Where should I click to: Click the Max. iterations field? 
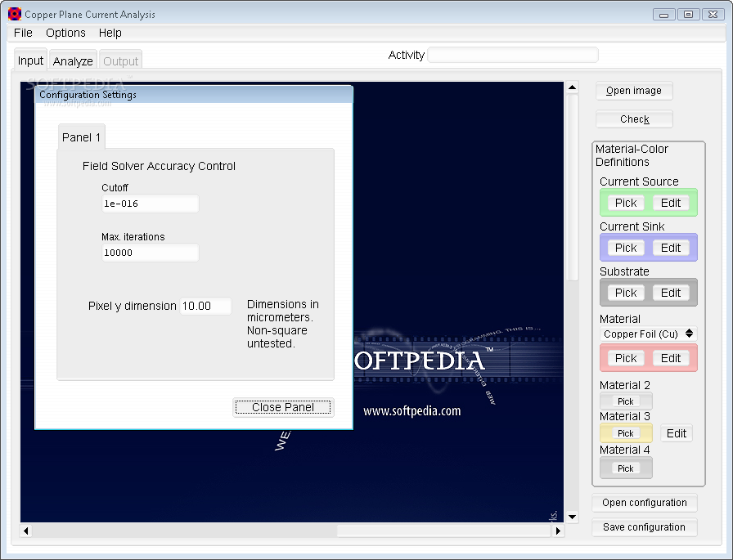(x=150, y=253)
